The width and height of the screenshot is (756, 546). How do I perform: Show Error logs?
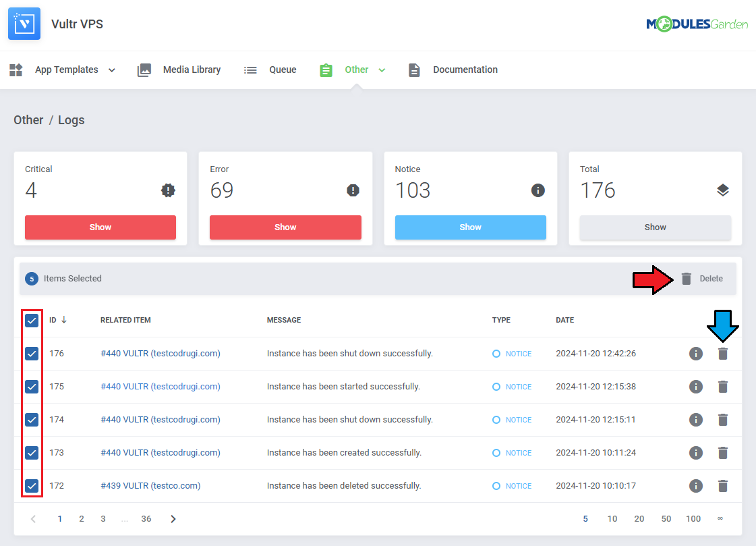pyautogui.click(x=285, y=227)
